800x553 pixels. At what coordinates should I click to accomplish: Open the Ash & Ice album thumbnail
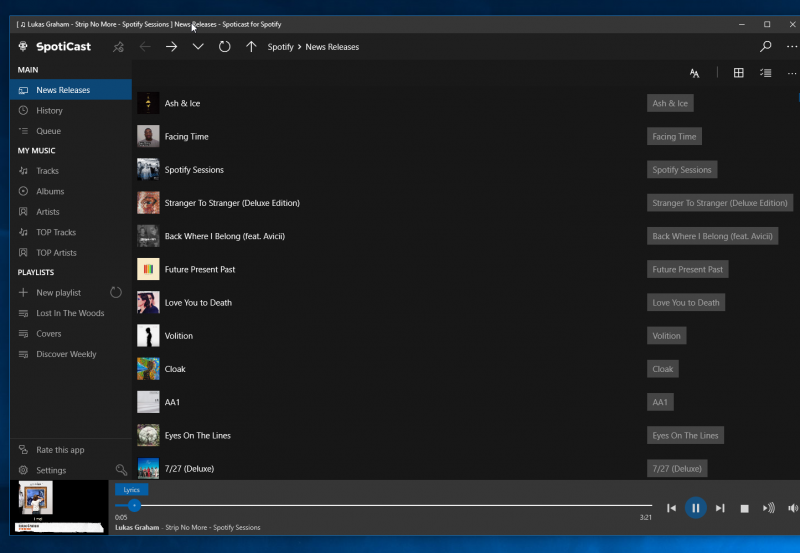[x=148, y=103]
